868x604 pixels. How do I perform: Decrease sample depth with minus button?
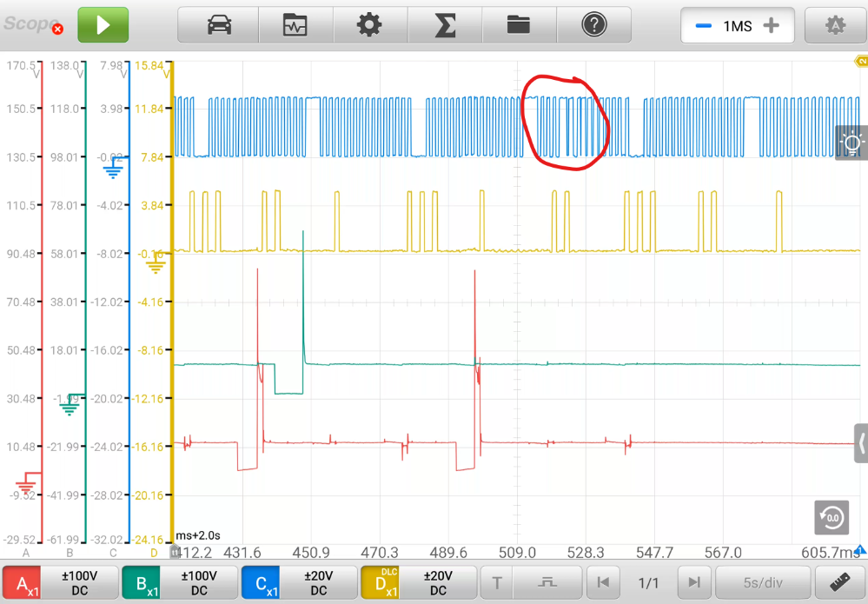tap(704, 26)
